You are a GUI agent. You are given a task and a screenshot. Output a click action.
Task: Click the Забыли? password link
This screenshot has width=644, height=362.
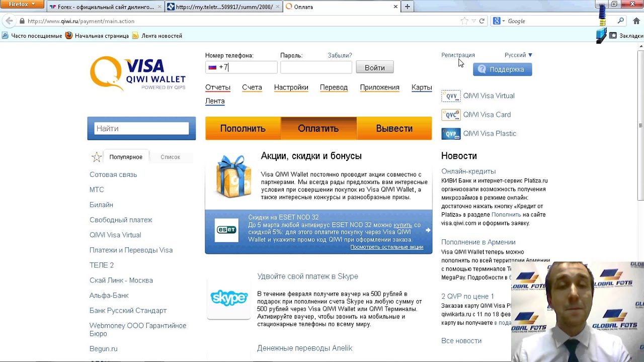(340, 55)
